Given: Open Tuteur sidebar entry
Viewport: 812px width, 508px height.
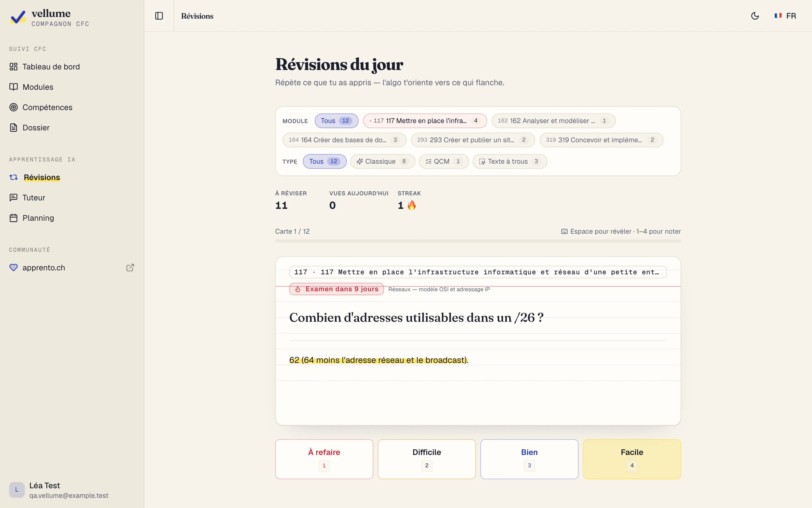Looking at the screenshot, I should click(72, 198).
